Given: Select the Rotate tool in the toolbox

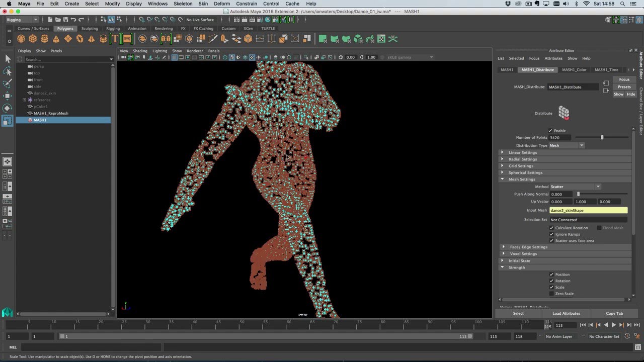Looking at the screenshot, I should click(x=8, y=108).
